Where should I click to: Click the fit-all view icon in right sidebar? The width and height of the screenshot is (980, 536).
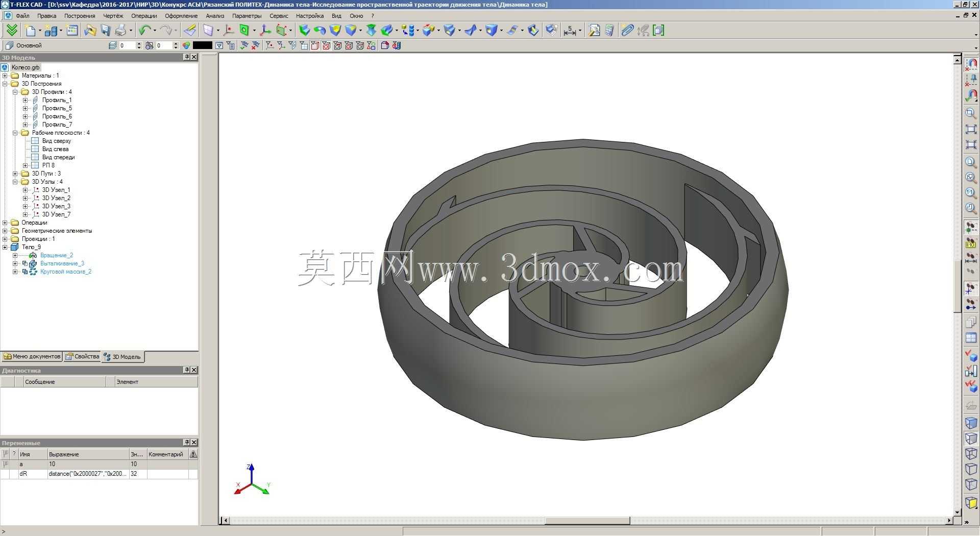[x=971, y=129]
